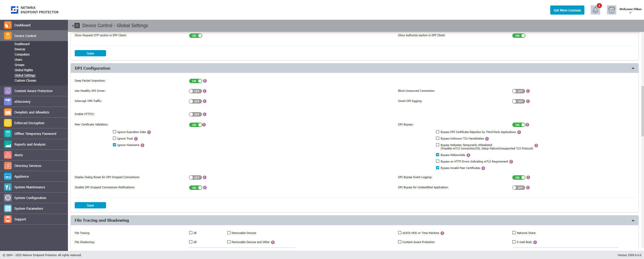
Task: Uncheck Bypass Invalid Peer Certificates
Action: [x=438, y=168]
